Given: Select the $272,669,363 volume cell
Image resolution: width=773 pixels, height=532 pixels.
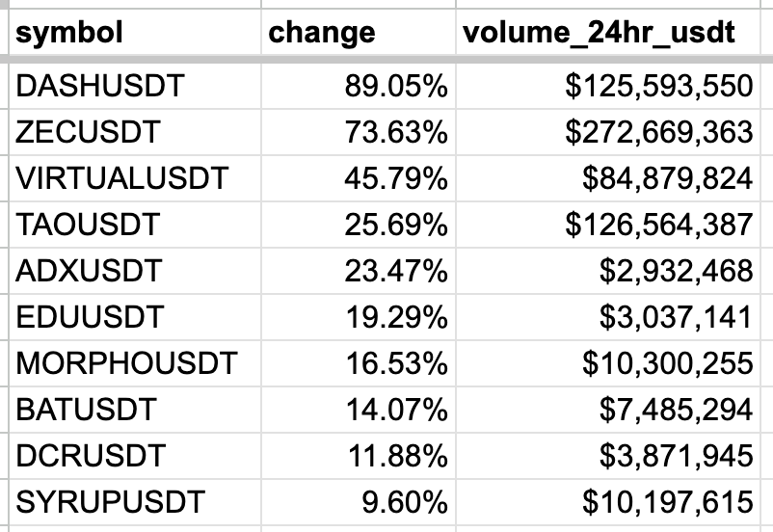Looking at the screenshot, I should (658, 133).
